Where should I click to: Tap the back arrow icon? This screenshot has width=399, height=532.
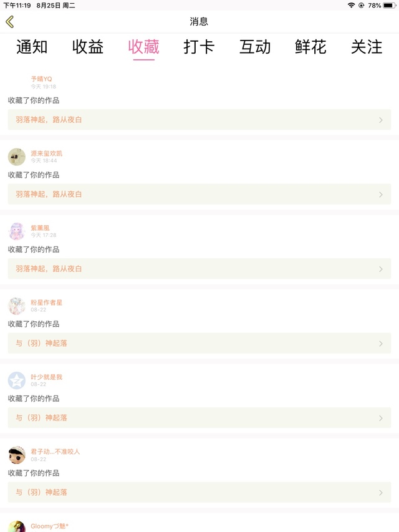pyautogui.click(x=10, y=22)
